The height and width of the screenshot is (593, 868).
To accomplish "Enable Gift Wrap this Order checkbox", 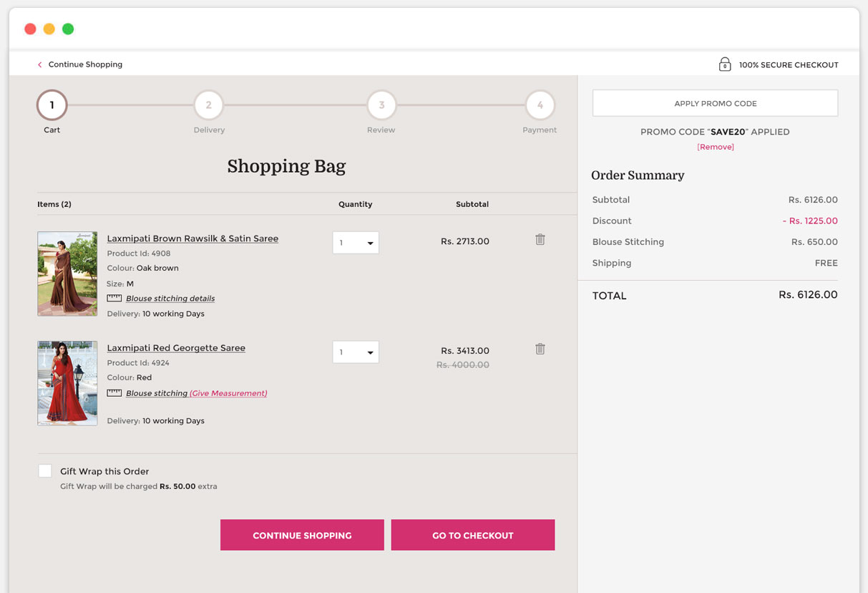I will [x=45, y=471].
